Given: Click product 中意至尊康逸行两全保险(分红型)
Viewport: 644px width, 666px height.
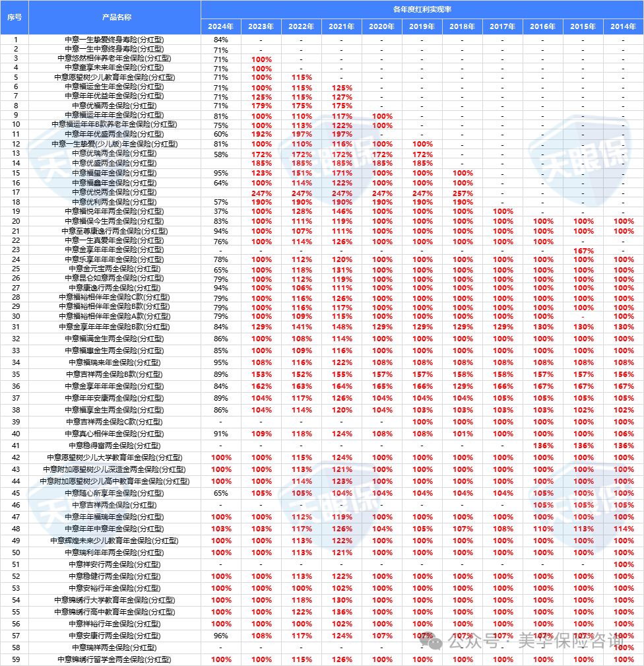Looking at the screenshot, I should coord(115,231).
